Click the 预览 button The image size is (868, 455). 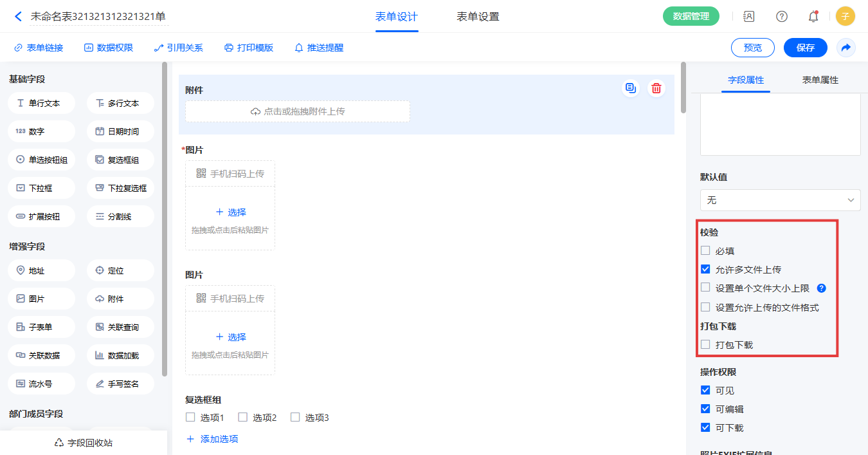(x=753, y=48)
